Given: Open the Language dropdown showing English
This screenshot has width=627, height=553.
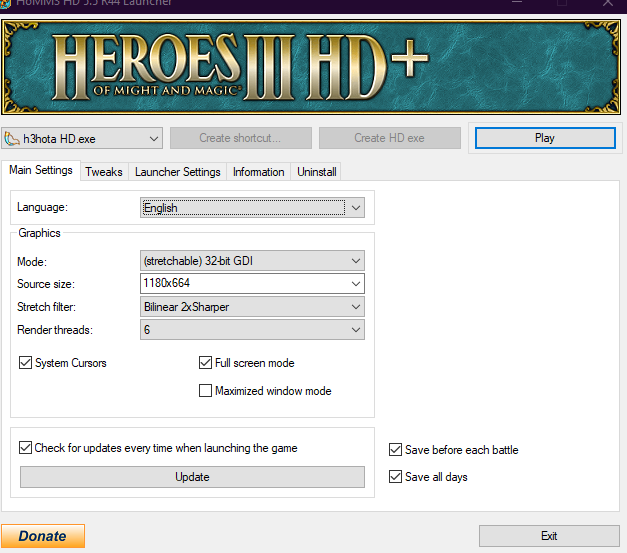Looking at the screenshot, I should tap(252, 208).
